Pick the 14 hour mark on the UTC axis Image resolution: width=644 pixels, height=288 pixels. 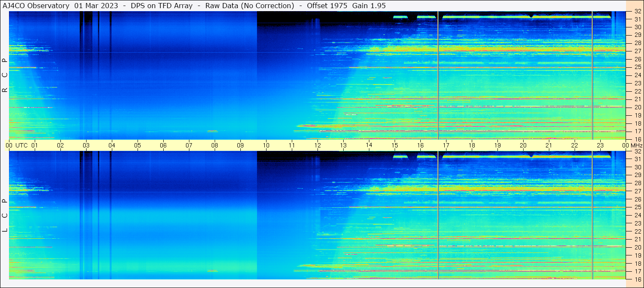pyautogui.click(x=369, y=145)
